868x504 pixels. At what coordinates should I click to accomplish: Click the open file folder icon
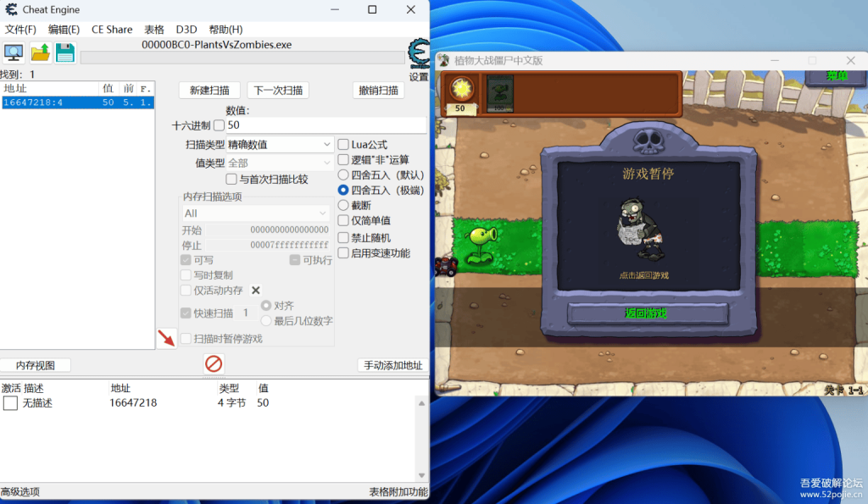point(40,53)
